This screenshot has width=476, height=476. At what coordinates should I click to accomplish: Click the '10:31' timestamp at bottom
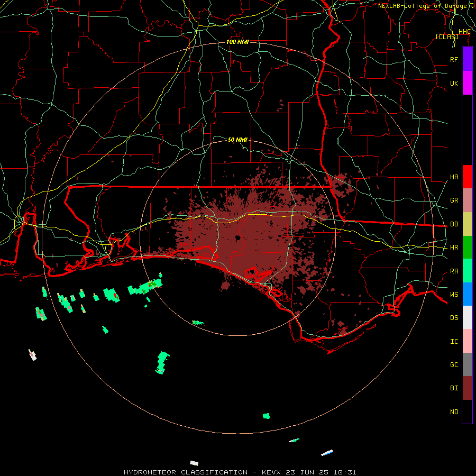tap(344, 472)
